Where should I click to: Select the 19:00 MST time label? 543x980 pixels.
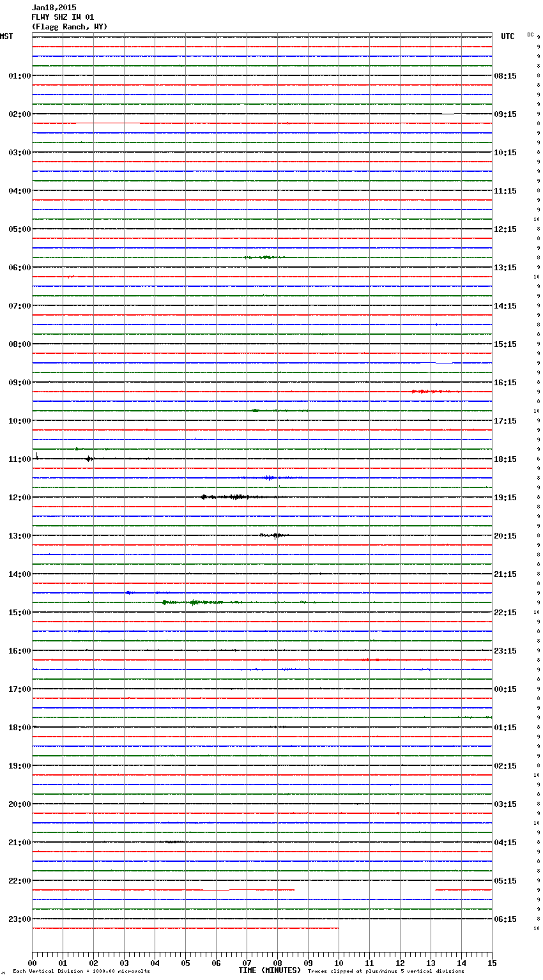(x=20, y=766)
